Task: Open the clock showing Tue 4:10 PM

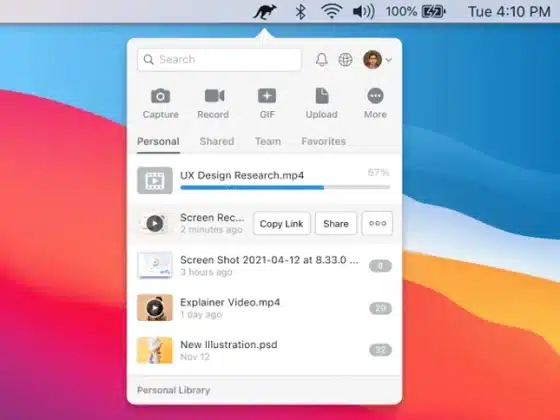Action: [509, 12]
